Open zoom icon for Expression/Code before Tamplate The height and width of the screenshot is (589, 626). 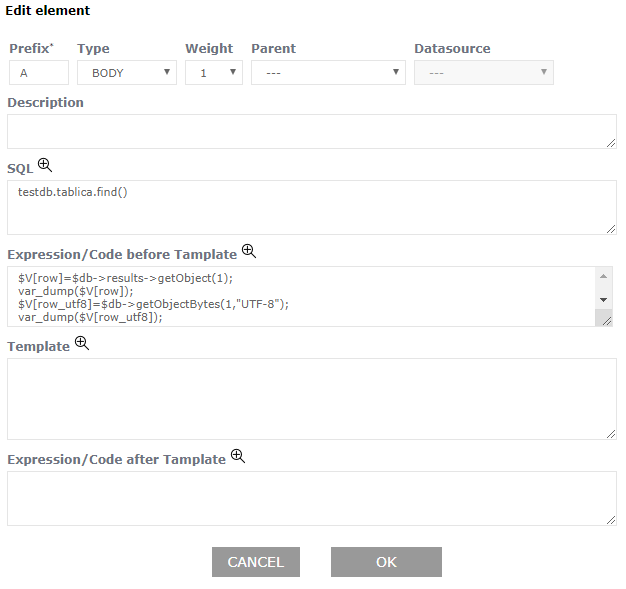coord(249,251)
